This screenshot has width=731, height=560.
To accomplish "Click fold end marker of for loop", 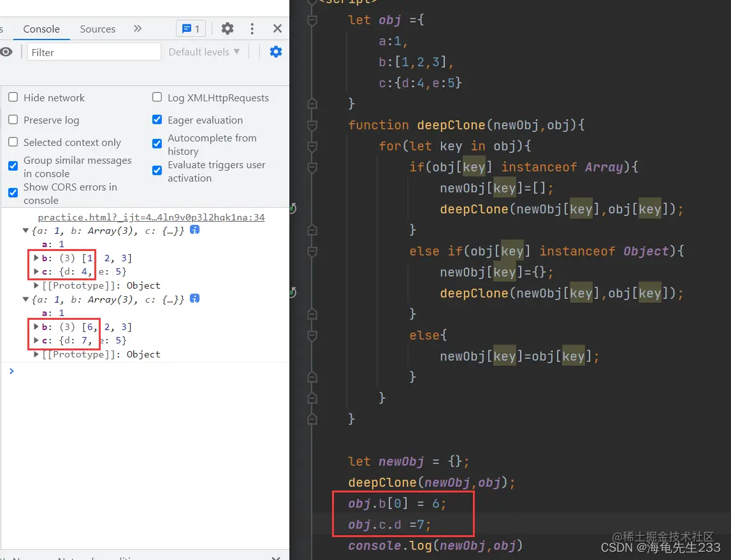I will pyautogui.click(x=312, y=398).
